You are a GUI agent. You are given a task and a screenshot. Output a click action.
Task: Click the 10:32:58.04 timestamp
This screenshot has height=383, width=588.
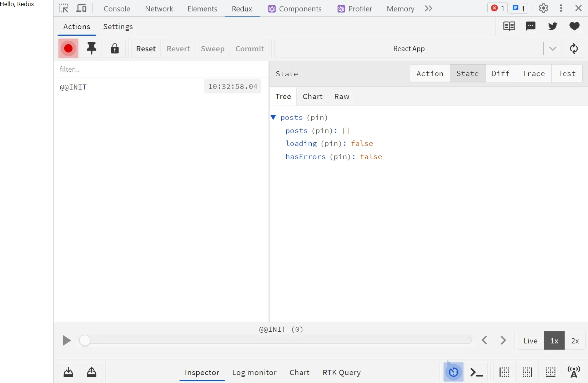233,86
